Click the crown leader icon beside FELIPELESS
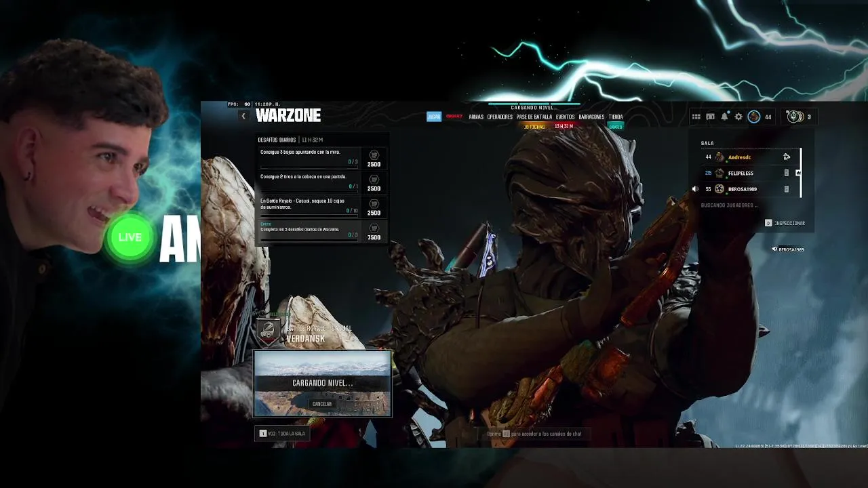The width and height of the screenshot is (868, 488). point(798,173)
